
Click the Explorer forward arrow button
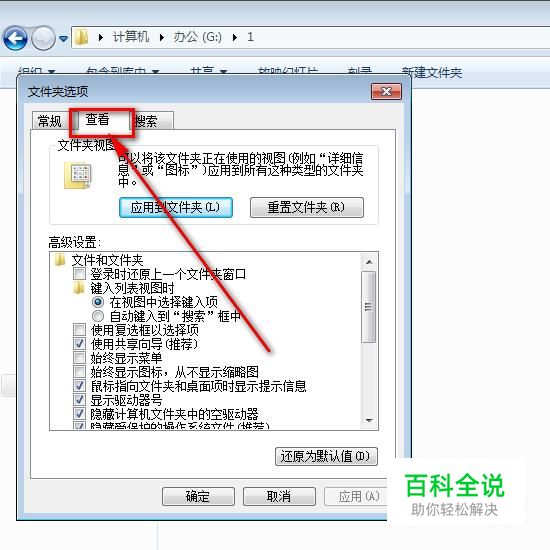(x=43, y=38)
